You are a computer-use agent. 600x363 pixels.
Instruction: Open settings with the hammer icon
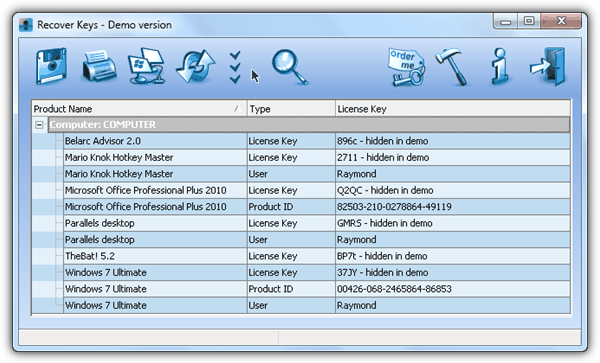pos(453,67)
